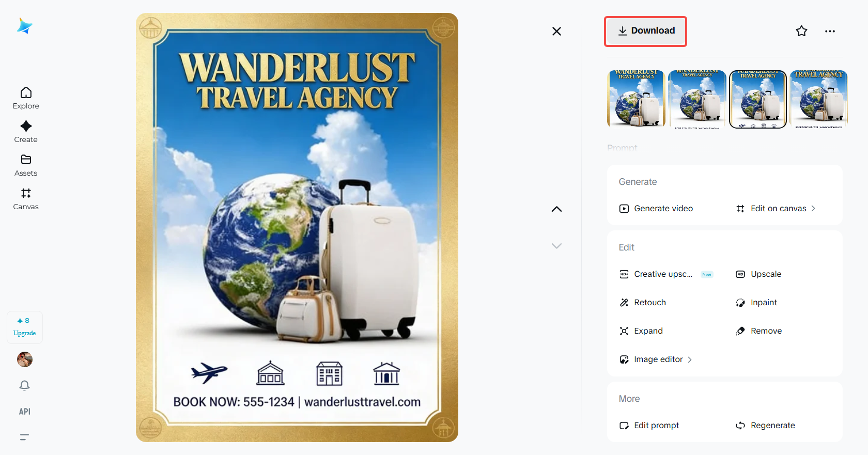Open the Canvas workspace

(x=26, y=199)
